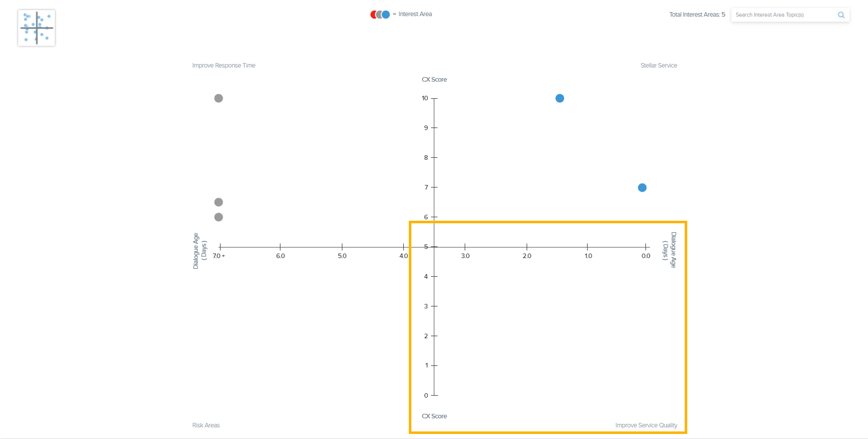Viewport: 868px width, 439px height.
Task: Click the Interest Area legend text
Action: [x=415, y=14]
